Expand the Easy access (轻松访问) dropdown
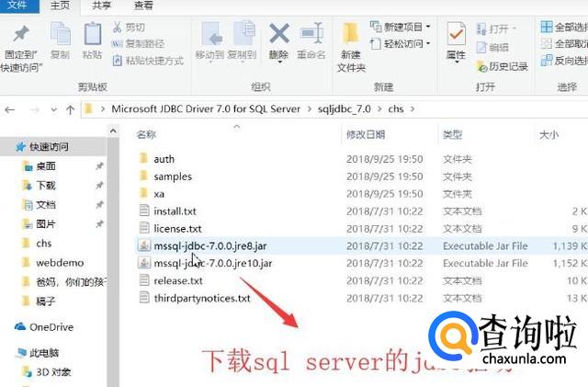This screenshot has height=387, width=588. tap(427, 43)
